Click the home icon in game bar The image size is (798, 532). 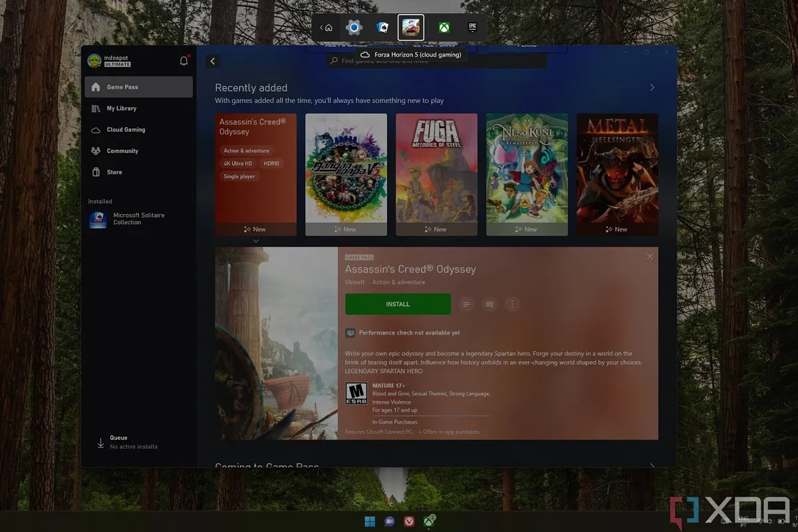[329, 27]
